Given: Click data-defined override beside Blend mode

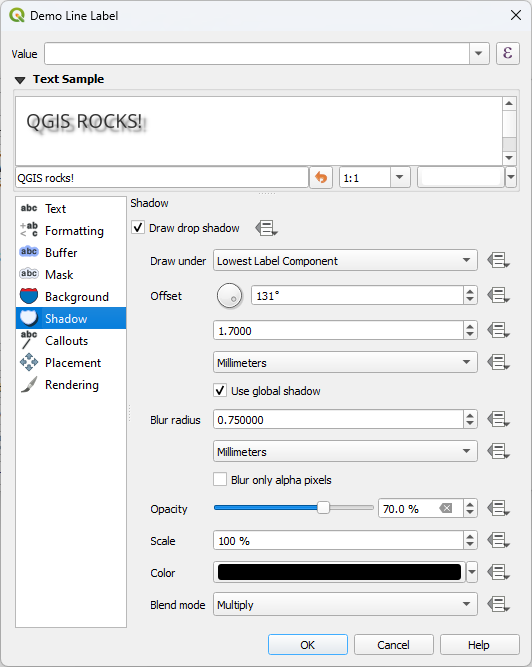Looking at the screenshot, I should pyautogui.click(x=498, y=604).
